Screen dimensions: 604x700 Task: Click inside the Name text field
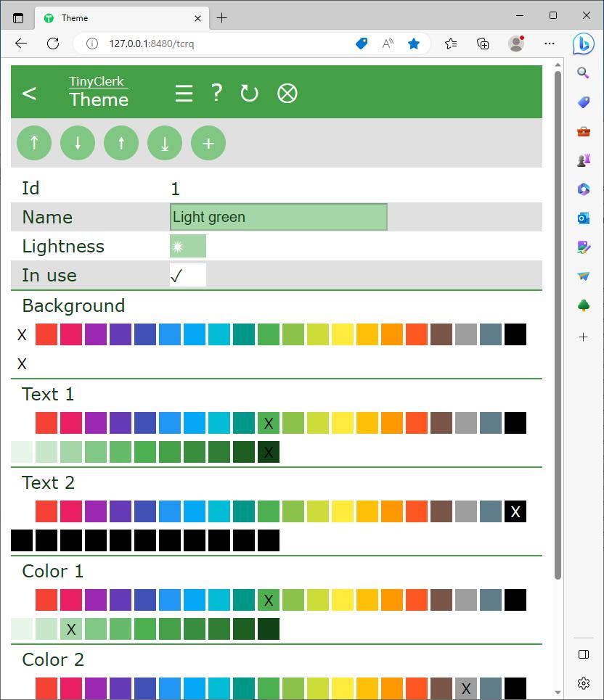(278, 217)
